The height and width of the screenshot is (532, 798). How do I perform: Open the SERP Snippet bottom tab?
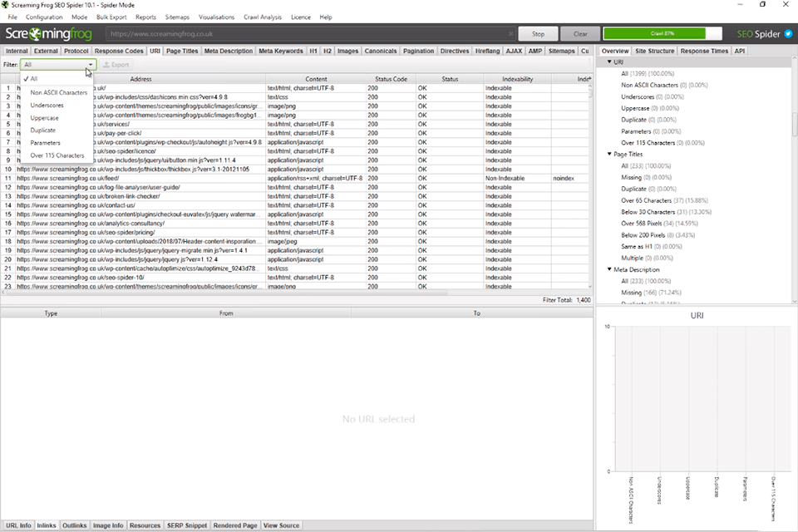point(187,525)
